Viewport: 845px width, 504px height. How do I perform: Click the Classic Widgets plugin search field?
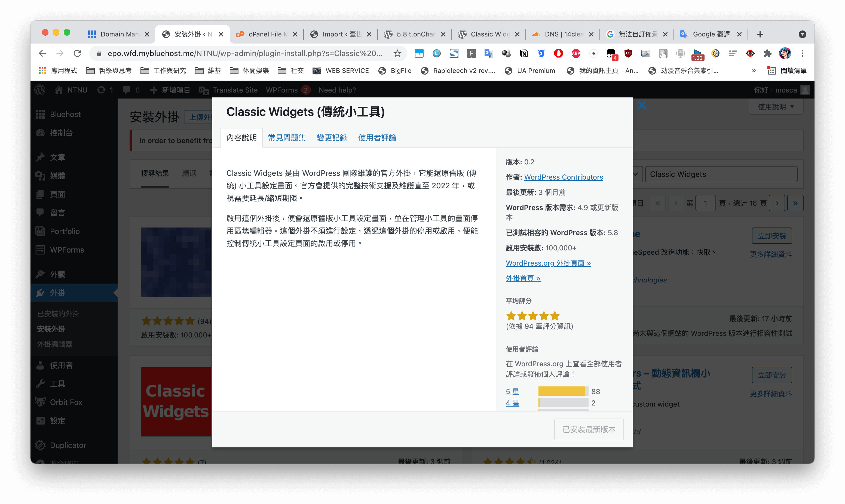point(721,174)
